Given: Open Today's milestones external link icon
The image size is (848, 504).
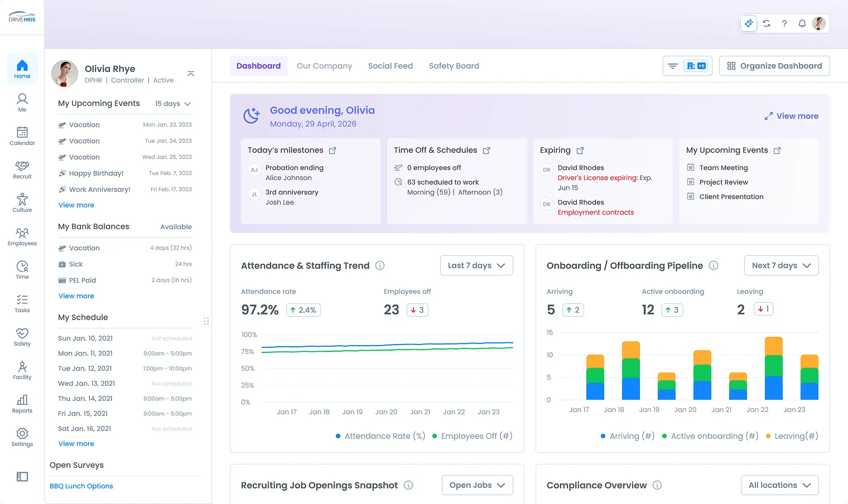Looking at the screenshot, I should click(x=333, y=151).
